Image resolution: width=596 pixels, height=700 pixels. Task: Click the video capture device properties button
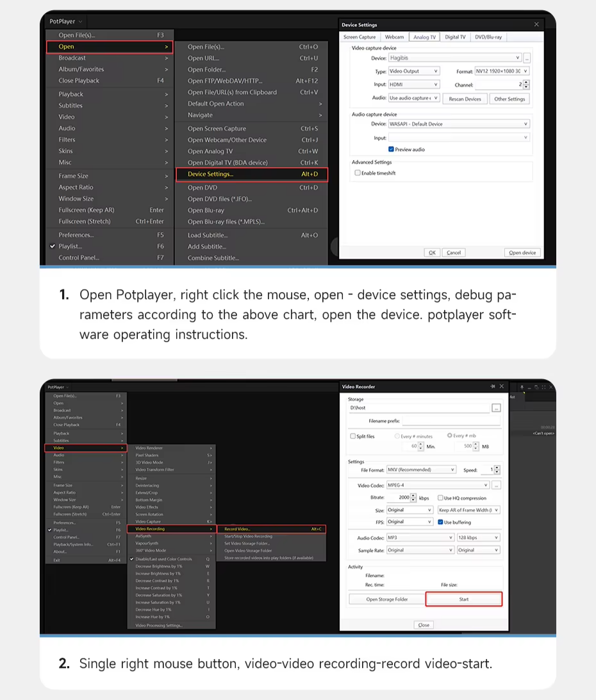(x=527, y=58)
